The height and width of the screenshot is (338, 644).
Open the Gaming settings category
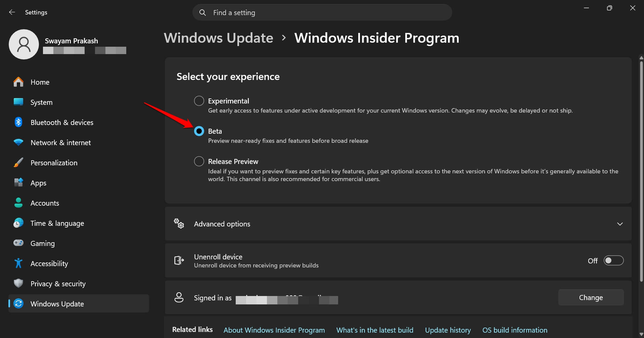pyautogui.click(x=79, y=243)
